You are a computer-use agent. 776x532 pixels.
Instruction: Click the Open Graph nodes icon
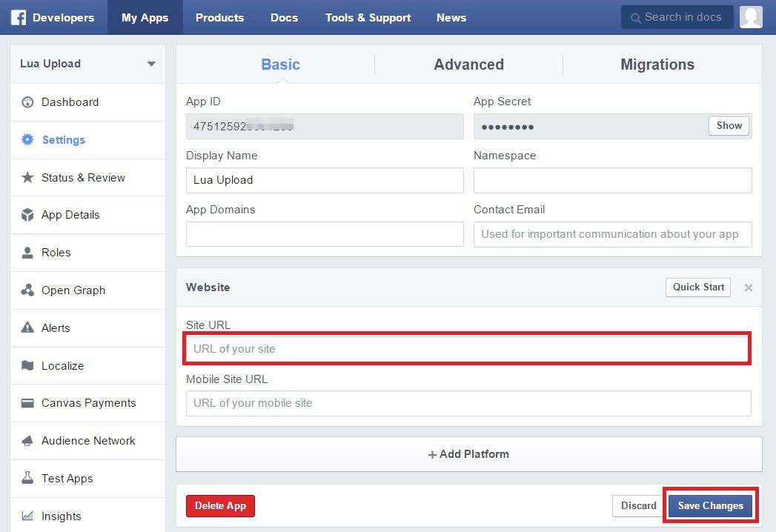[x=27, y=290]
